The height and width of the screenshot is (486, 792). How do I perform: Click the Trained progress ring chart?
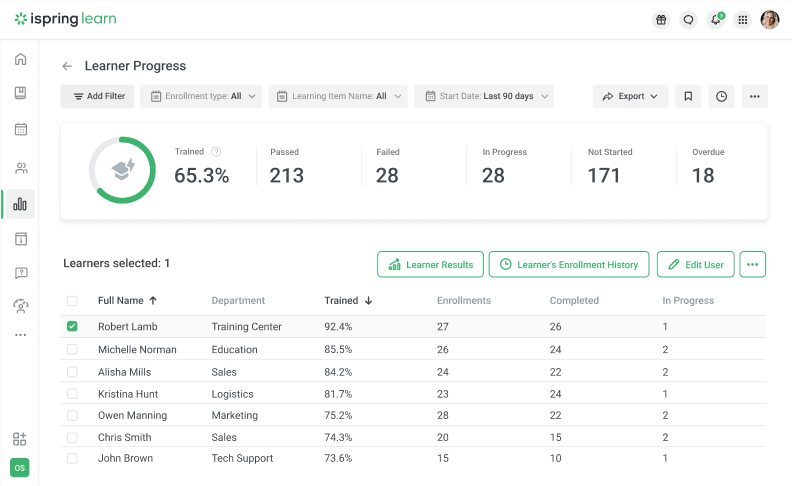[x=122, y=170]
